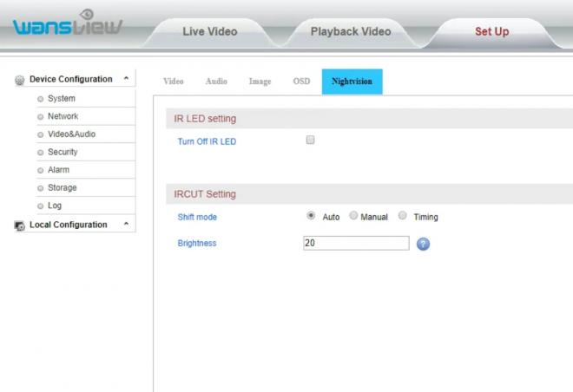Select the Manual shift mode radio button
This screenshot has width=573, height=392.
tap(353, 215)
